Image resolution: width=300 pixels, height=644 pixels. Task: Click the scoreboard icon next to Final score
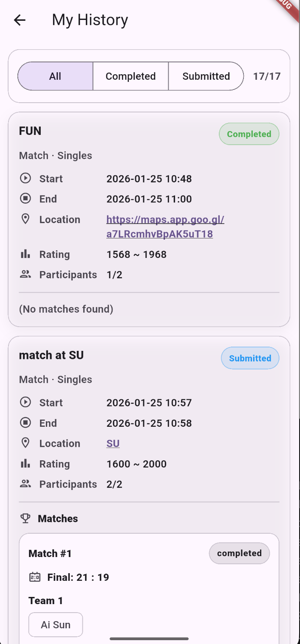[x=35, y=577]
